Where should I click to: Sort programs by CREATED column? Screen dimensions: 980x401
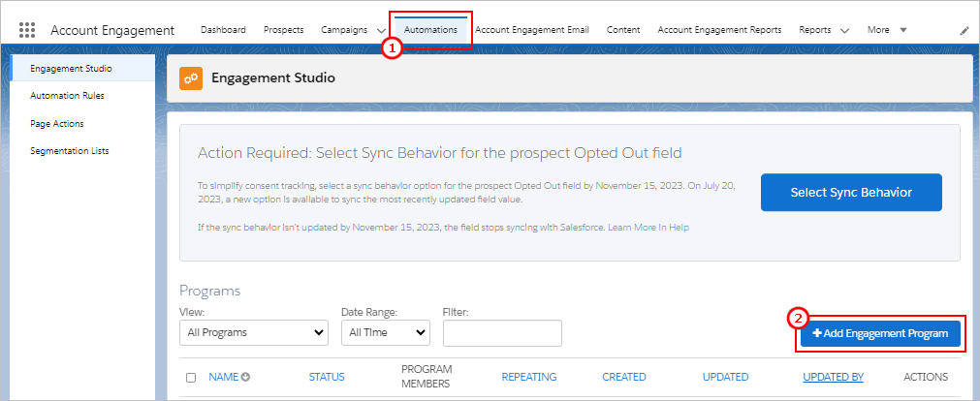click(x=624, y=377)
